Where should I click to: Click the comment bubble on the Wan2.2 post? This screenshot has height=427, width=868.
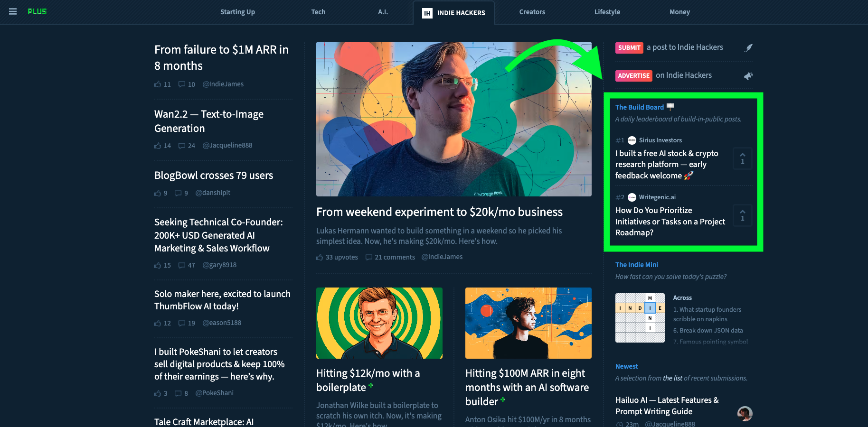[181, 146]
